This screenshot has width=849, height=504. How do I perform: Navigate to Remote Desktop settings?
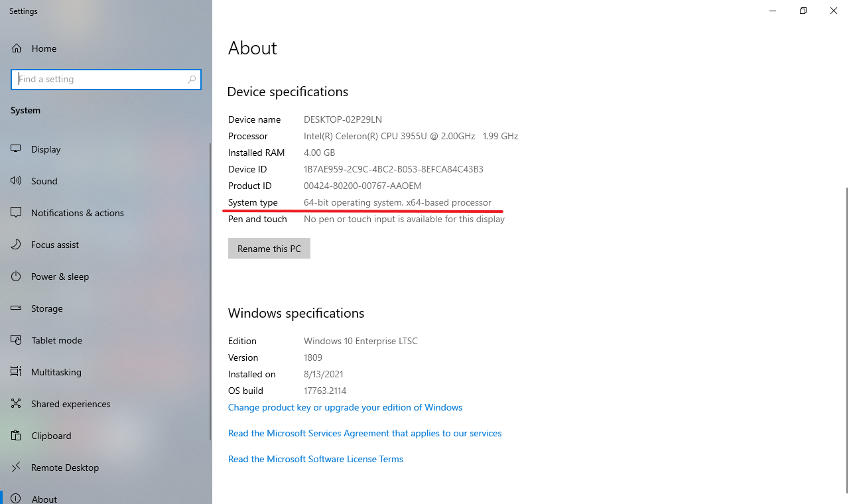(64, 468)
